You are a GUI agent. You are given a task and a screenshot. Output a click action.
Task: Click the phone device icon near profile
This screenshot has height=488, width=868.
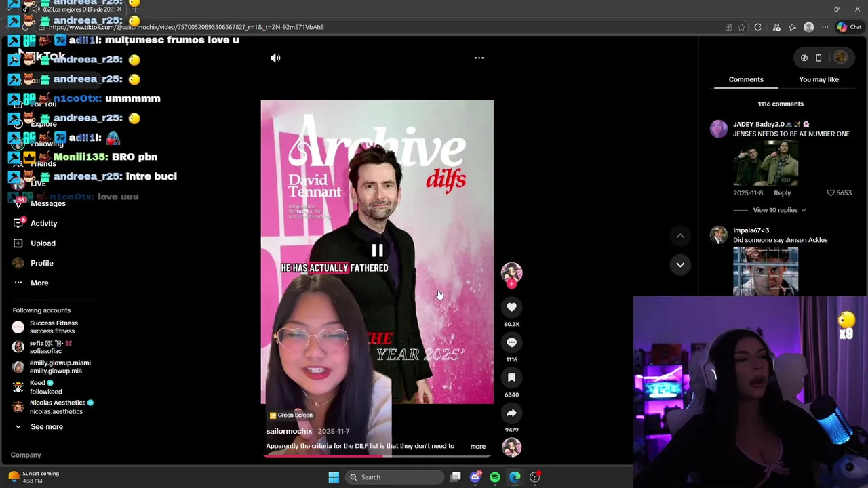[818, 58]
